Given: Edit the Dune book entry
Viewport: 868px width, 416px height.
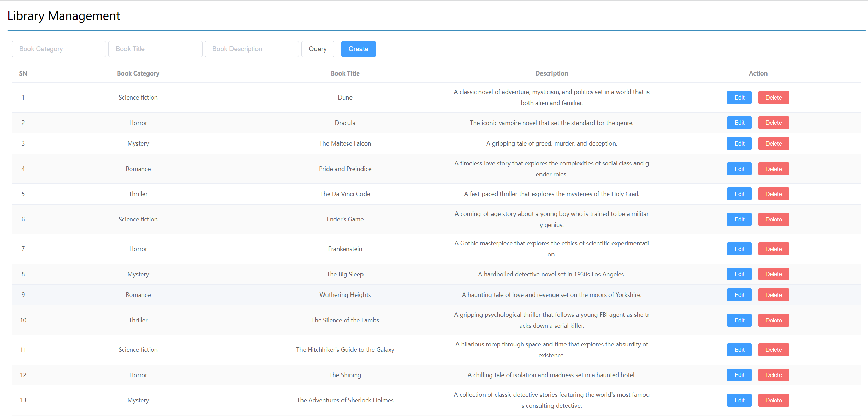Looking at the screenshot, I should (x=739, y=97).
